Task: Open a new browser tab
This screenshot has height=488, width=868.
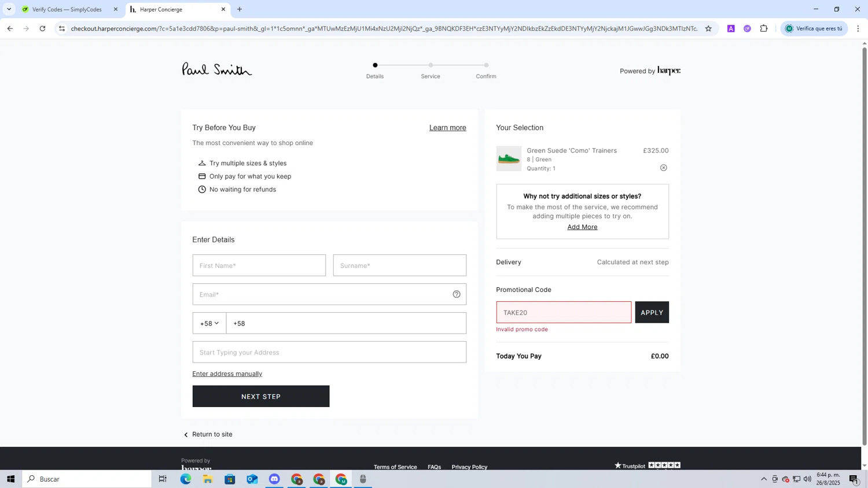Action: pyautogui.click(x=240, y=9)
